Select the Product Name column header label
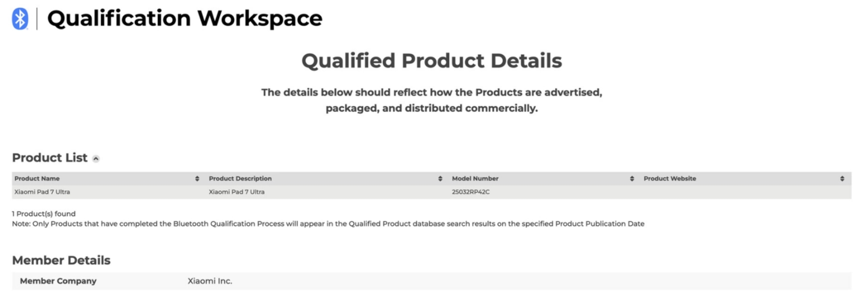Screen dimensions: 868x293 [37, 179]
